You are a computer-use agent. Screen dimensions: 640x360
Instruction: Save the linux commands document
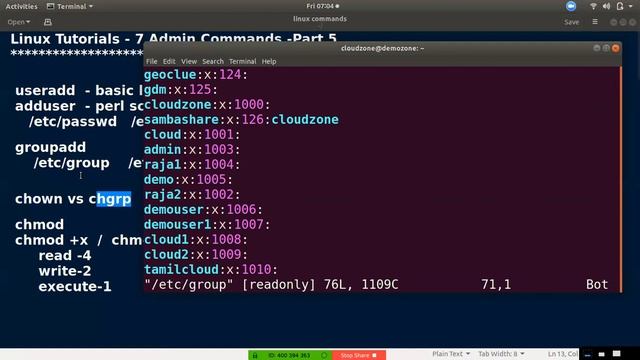[x=571, y=22]
